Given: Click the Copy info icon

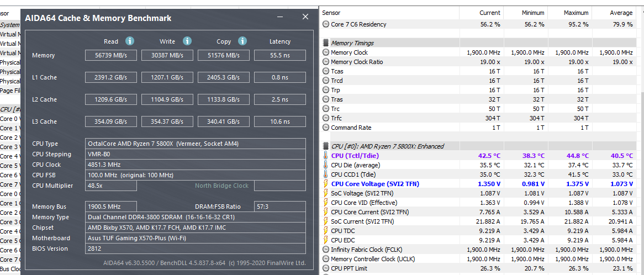Looking at the screenshot, I should 242,41.
